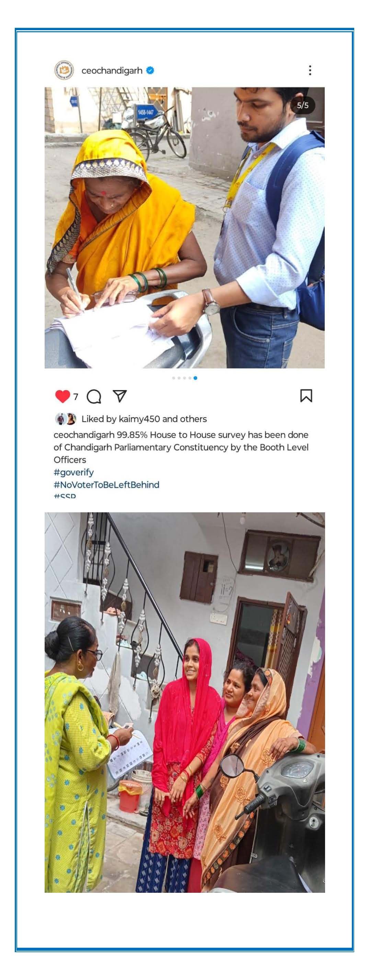Open ceochandigarh username in post header
This screenshot has height=980, width=369.
pos(112,71)
